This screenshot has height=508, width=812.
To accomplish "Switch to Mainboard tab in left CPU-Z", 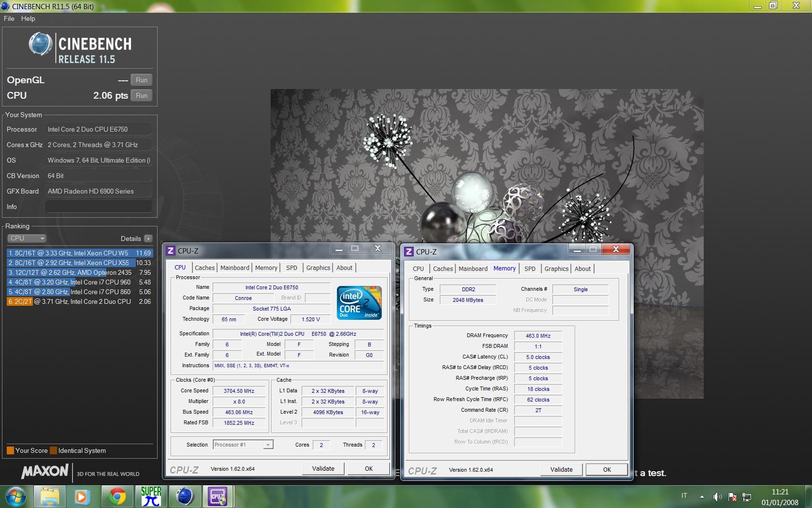I will click(x=235, y=268).
